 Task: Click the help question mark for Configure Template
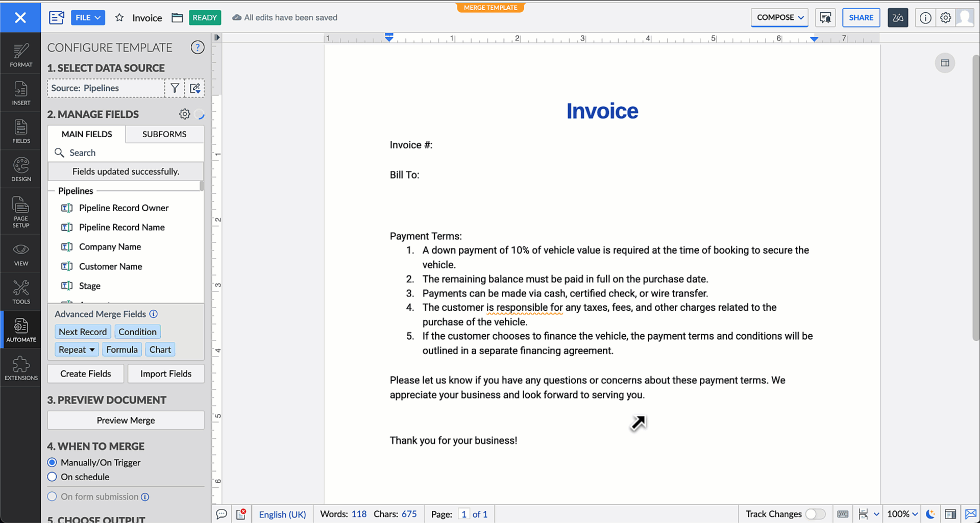pyautogui.click(x=198, y=47)
